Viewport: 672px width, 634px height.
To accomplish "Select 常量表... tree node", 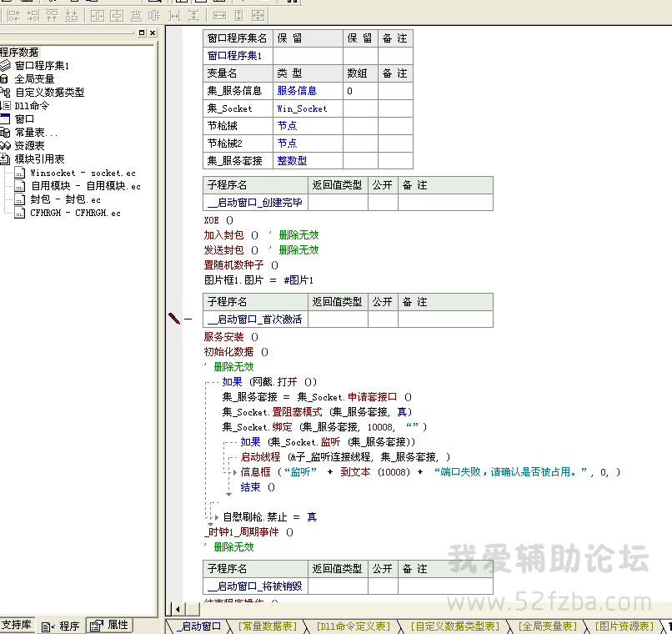I will pyautogui.click(x=36, y=133).
